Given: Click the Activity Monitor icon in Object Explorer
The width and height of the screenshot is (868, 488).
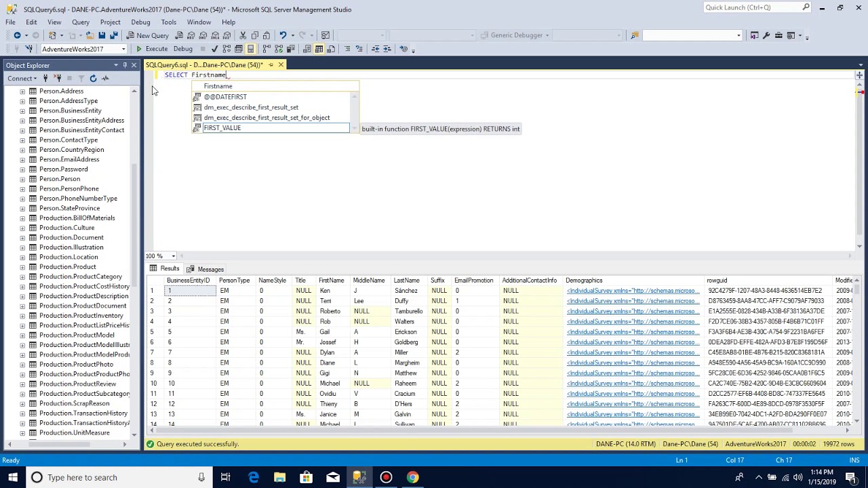Looking at the screenshot, I should pyautogui.click(x=105, y=79).
